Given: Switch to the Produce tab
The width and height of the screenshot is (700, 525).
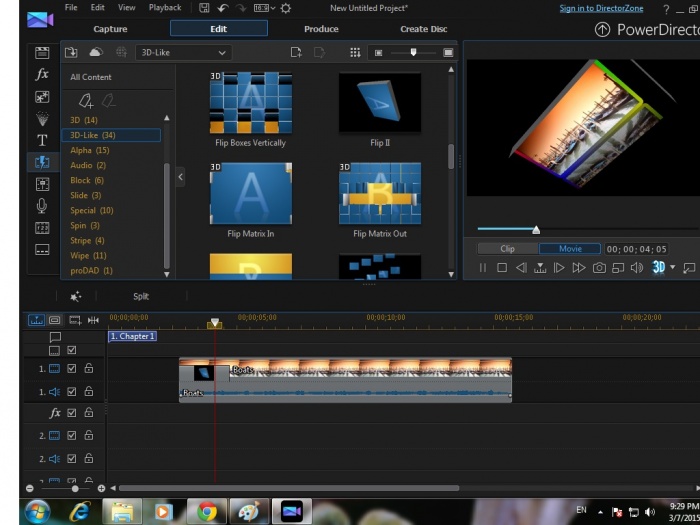Looking at the screenshot, I should click(321, 29).
